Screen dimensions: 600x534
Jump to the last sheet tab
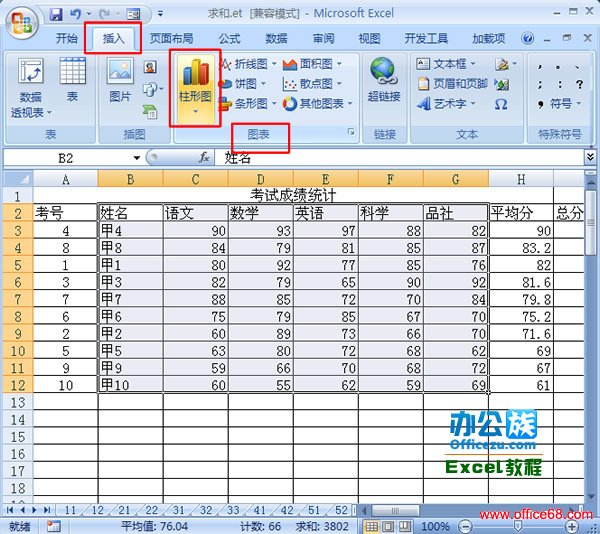pos(47,510)
